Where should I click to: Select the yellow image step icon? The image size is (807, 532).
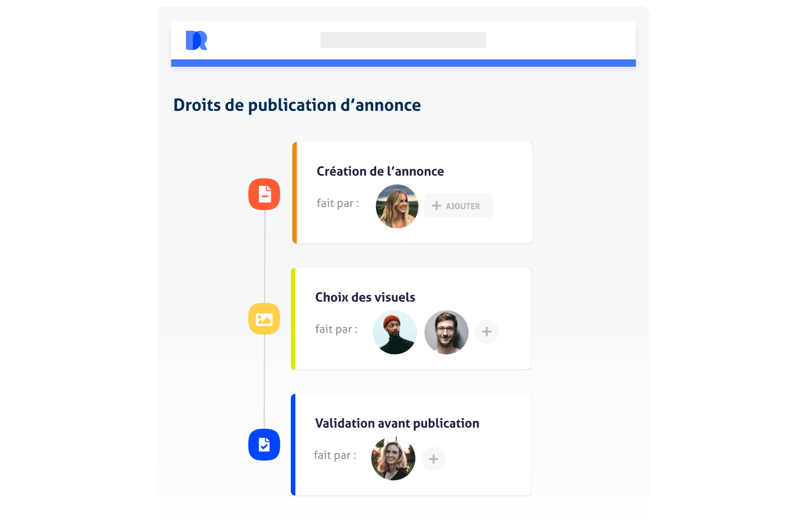tap(264, 319)
